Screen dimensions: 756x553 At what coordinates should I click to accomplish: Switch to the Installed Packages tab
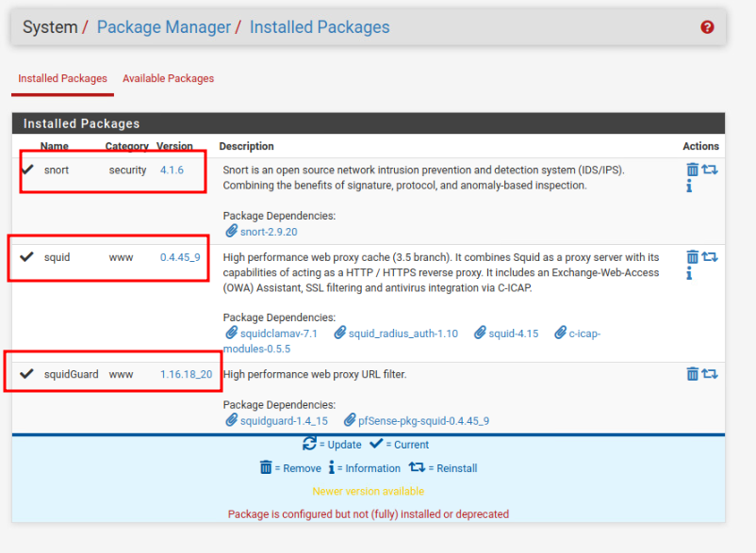[62, 78]
